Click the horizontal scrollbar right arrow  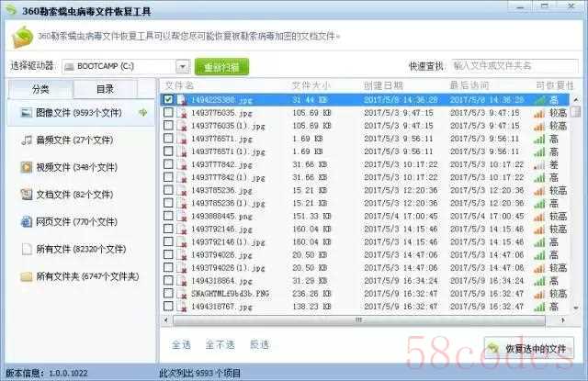[x=562, y=320]
